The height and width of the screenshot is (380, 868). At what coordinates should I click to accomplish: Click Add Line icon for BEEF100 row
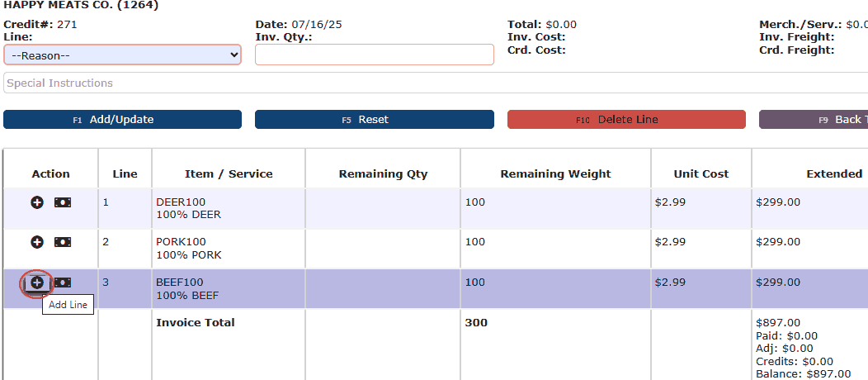[37, 283]
